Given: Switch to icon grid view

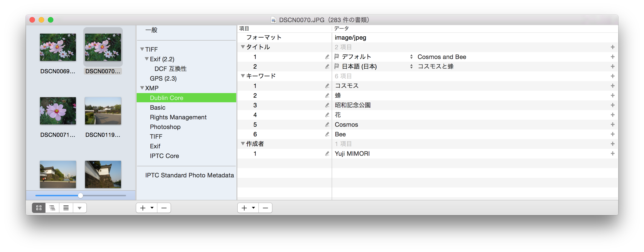Looking at the screenshot, I should tap(39, 208).
